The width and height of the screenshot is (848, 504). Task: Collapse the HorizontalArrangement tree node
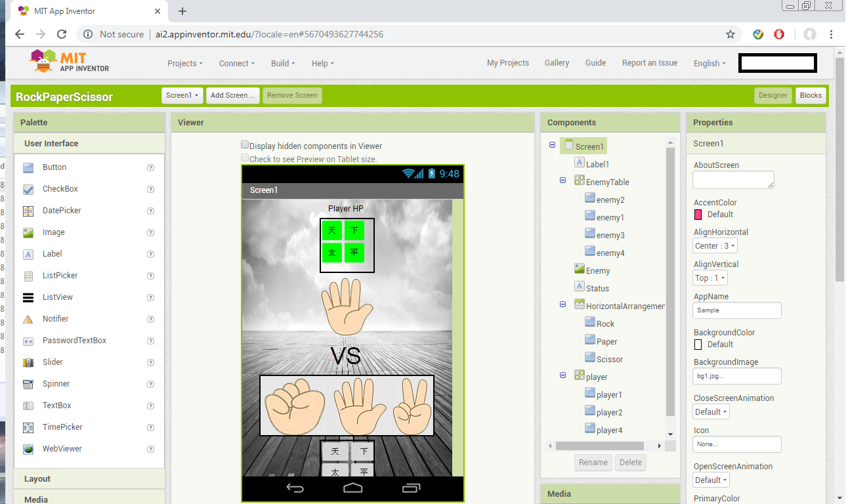(562, 304)
